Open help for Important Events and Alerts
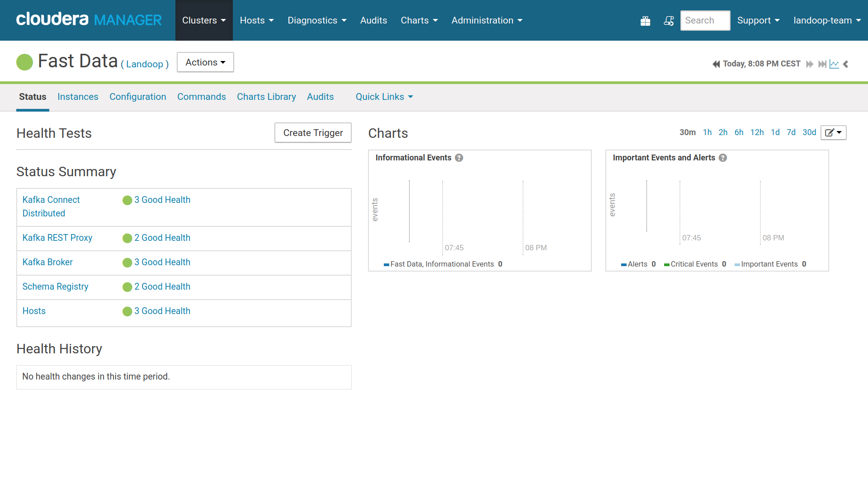Image resolution: width=868 pixels, height=488 pixels. (723, 158)
